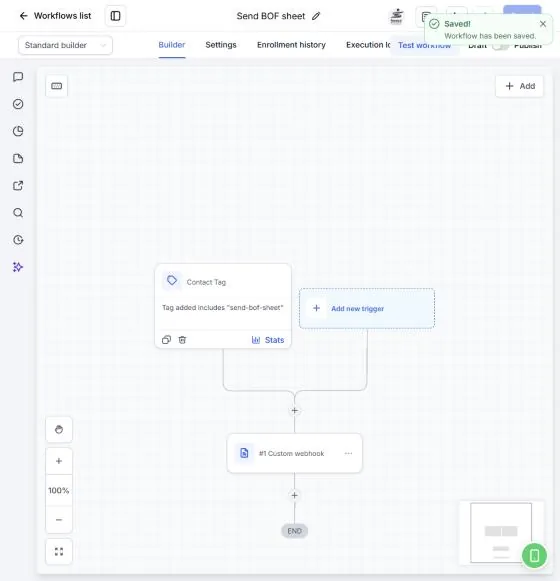Click the canvas minimap
This screenshot has width=560, height=581.
tap(501, 532)
